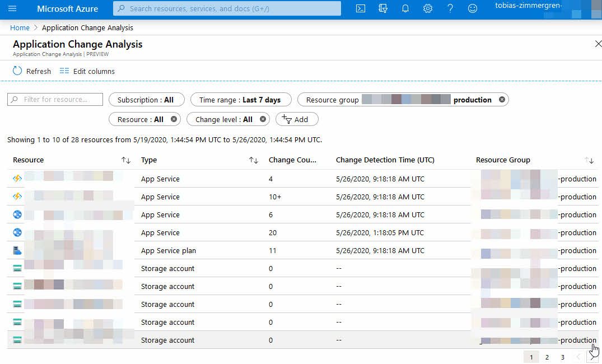The height and width of the screenshot is (364, 602).
Task: Sort table by Type column
Action: pyautogui.click(x=253, y=160)
